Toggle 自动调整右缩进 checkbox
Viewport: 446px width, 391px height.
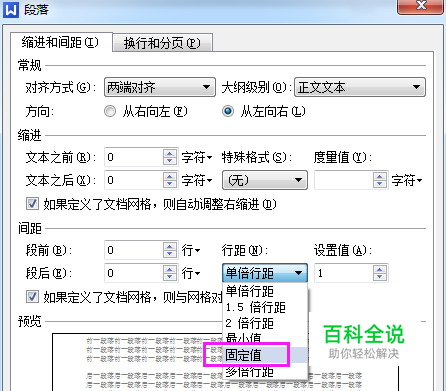[32, 203]
